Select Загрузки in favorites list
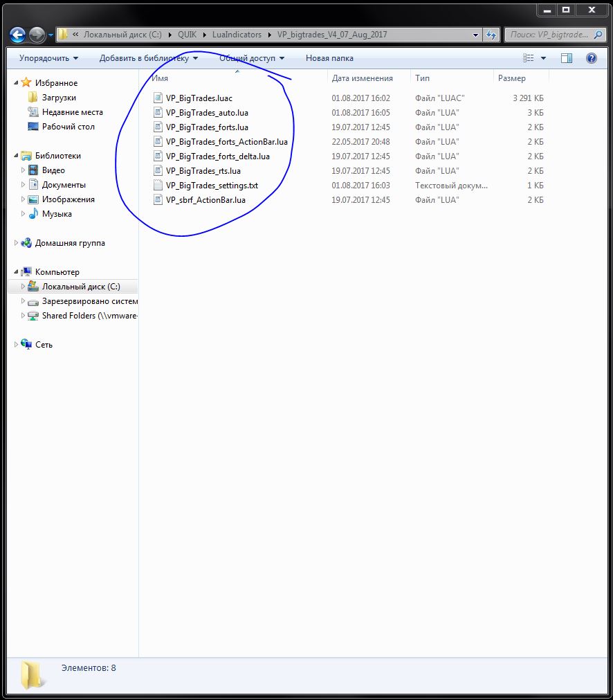The height and width of the screenshot is (700, 613). pos(59,98)
